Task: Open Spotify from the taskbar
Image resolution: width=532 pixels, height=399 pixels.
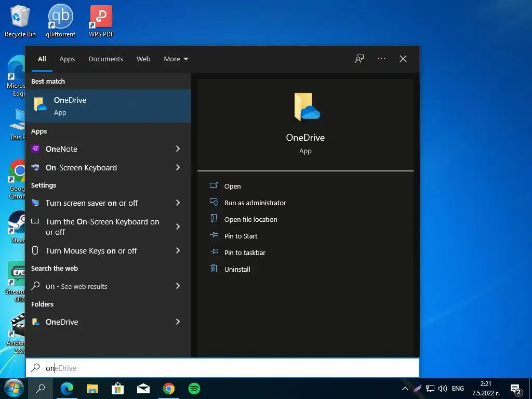Action: click(194, 389)
